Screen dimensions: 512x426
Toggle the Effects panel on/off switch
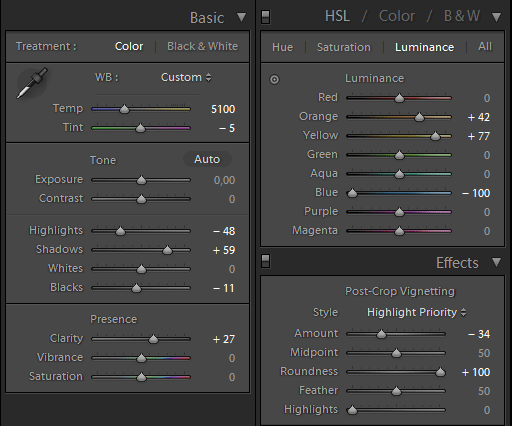pos(266,261)
